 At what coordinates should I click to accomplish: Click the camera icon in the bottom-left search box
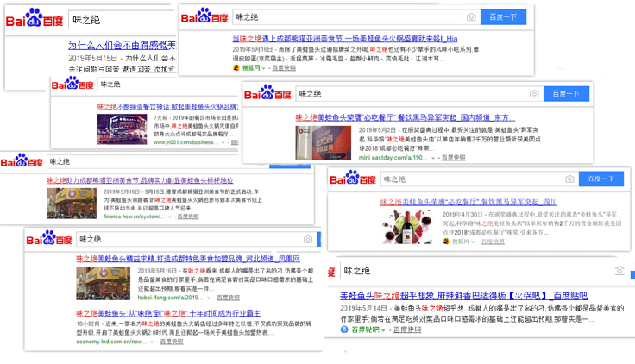(308, 240)
